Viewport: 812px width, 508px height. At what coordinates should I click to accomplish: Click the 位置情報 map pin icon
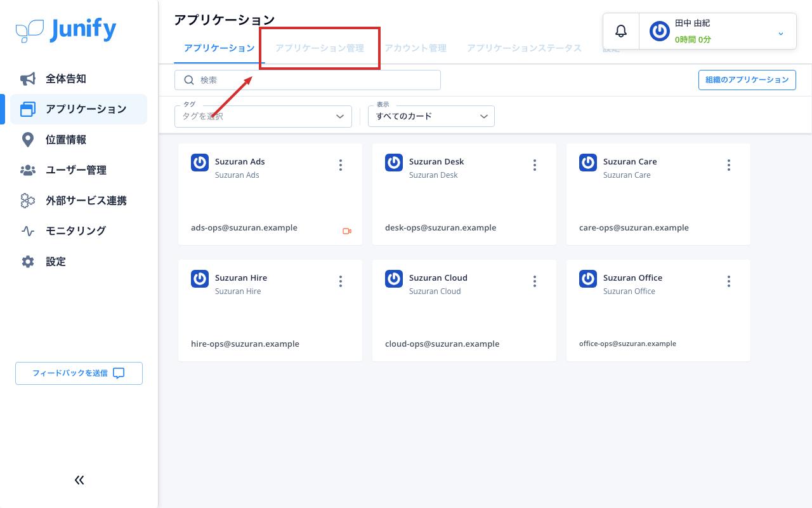click(28, 140)
